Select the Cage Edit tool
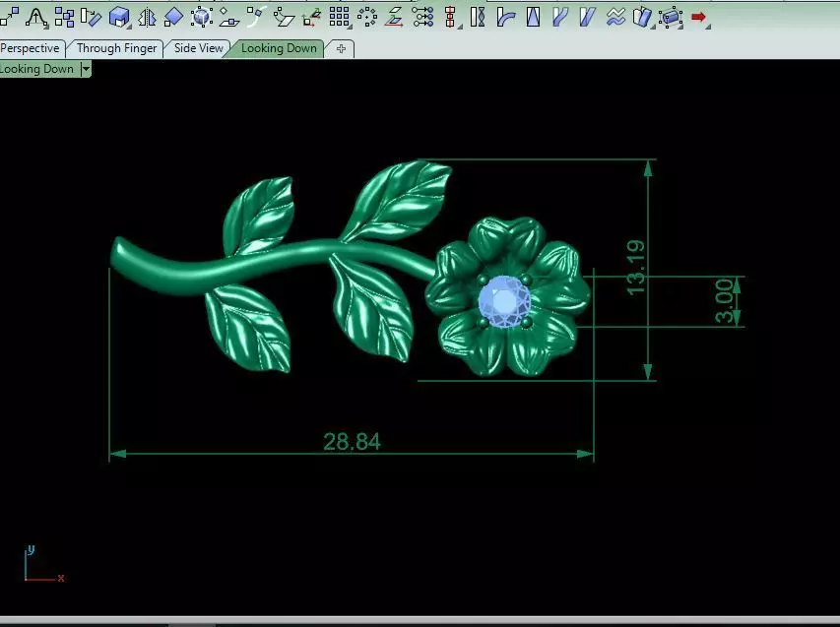The width and height of the screenshot is (840, 627). [x=671, y=18]
